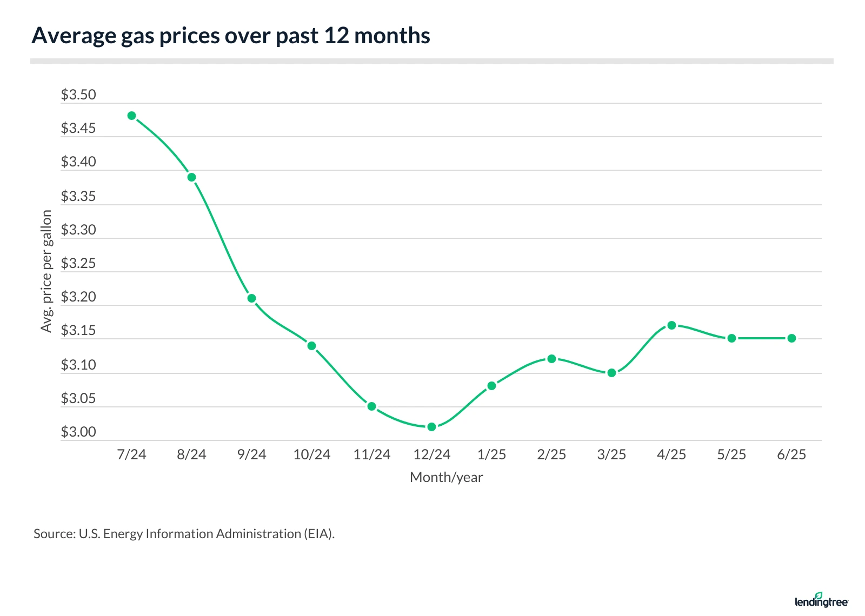Screen dimensions: 865x616
Task: Click the 1/25 data point marker
Action: coord(491,386)
